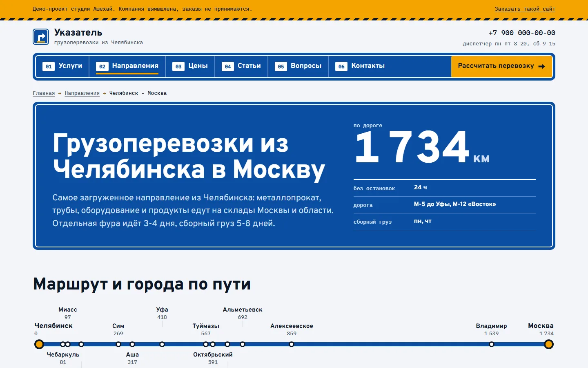Go to the Вопросы section
588x368 pixels.
pos(298,66)
